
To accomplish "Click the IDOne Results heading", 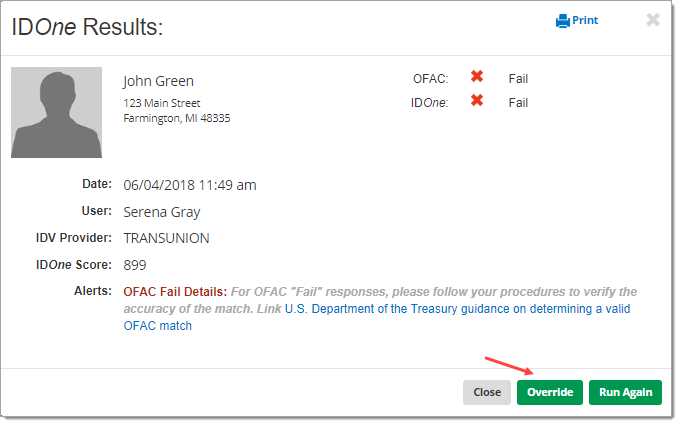I will pos(87,27).
